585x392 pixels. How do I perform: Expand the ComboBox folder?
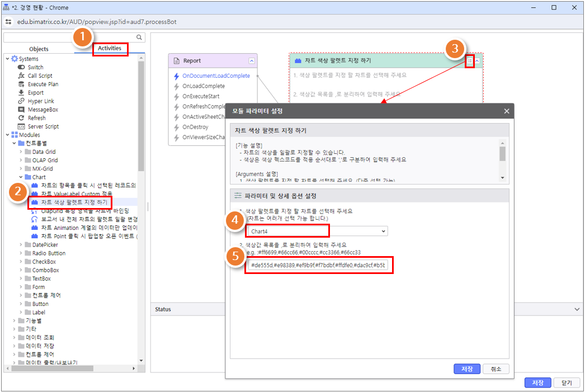[21, 270]
